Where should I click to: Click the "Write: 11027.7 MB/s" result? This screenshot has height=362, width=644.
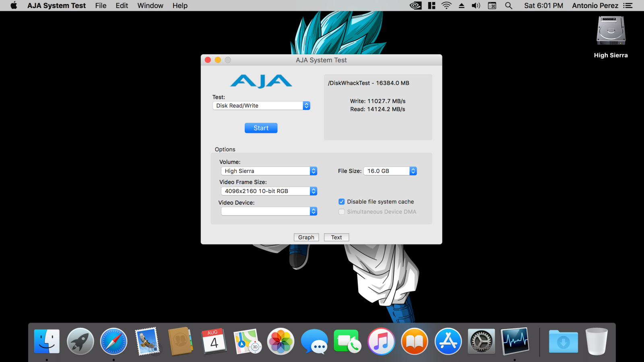[378, 101]
